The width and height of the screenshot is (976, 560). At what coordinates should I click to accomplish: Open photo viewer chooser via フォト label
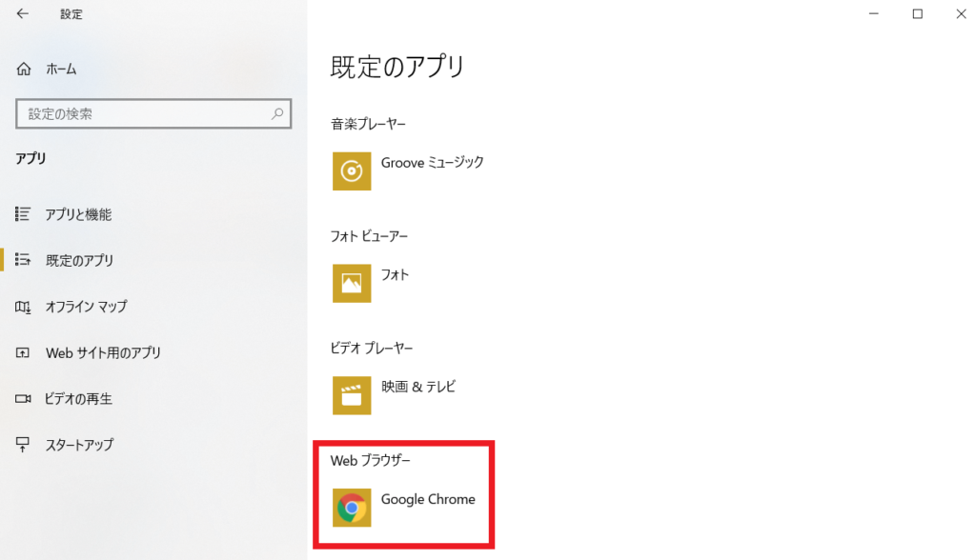[395, 275]
